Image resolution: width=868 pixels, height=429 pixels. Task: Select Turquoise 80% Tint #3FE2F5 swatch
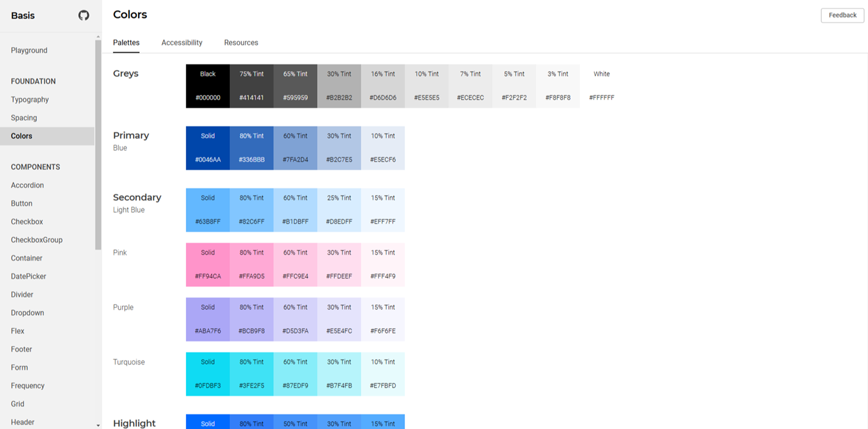[252, 374]
